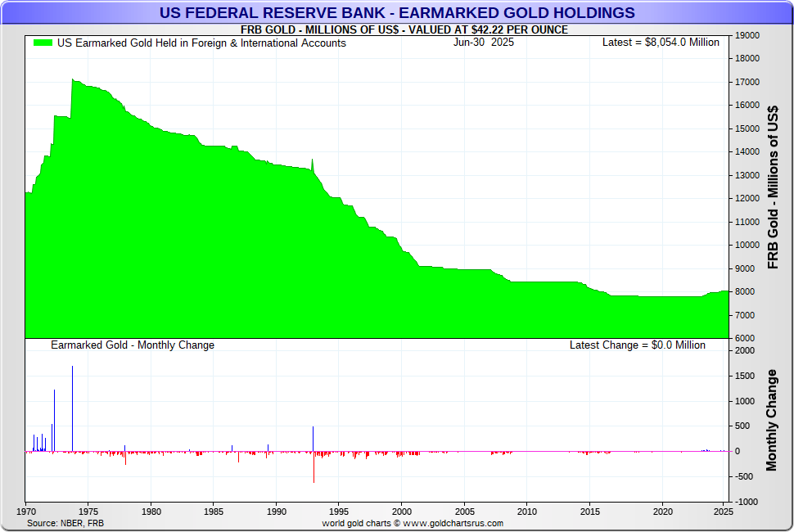The height and width of the screenshot is (532, 794).
Task: Click the 2020 x-axis label
Action: 662,512
